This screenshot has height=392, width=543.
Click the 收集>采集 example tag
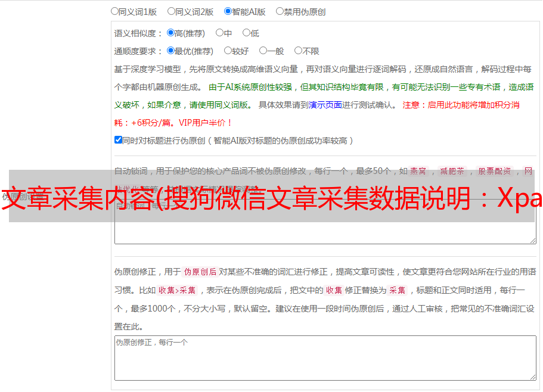click(177, 290)
